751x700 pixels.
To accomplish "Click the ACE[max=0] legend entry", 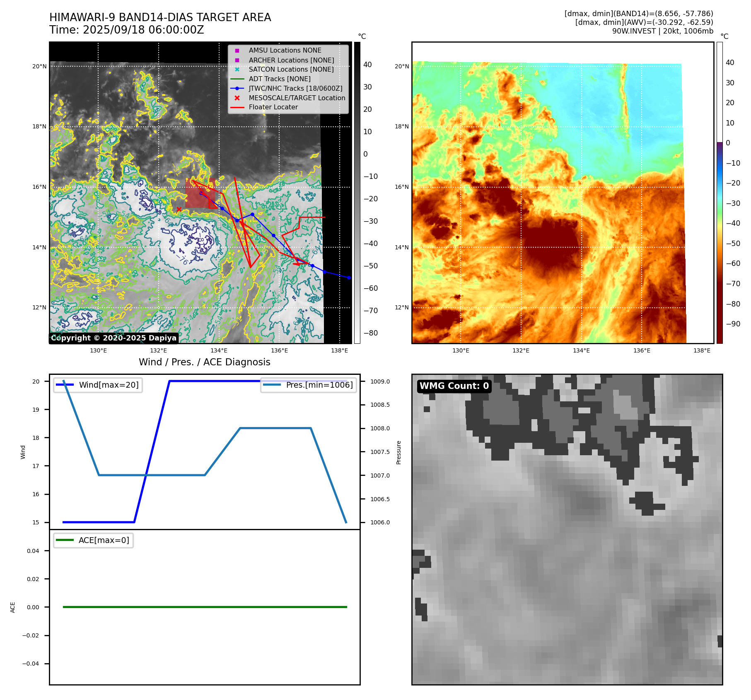I will 94,540.
